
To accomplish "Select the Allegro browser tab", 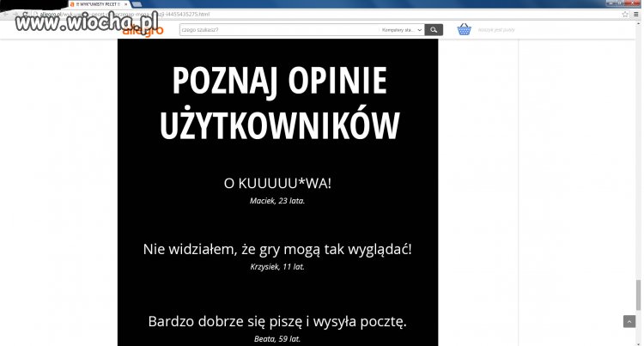I will click(99, 4).
